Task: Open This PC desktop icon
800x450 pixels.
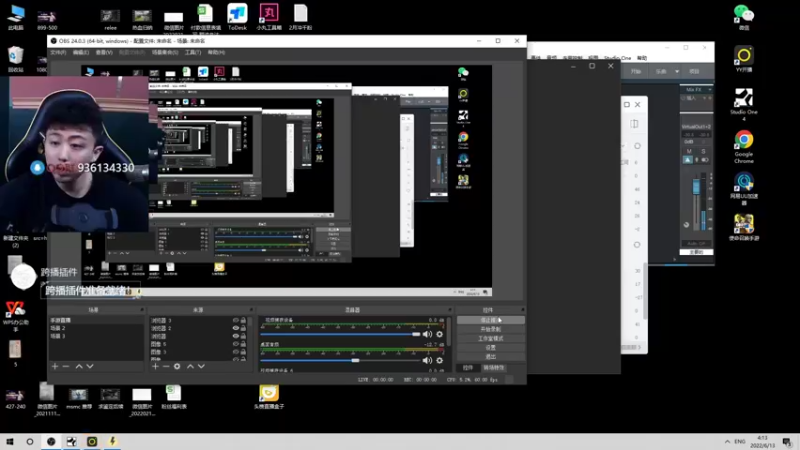Action: (x=16, y=17)
